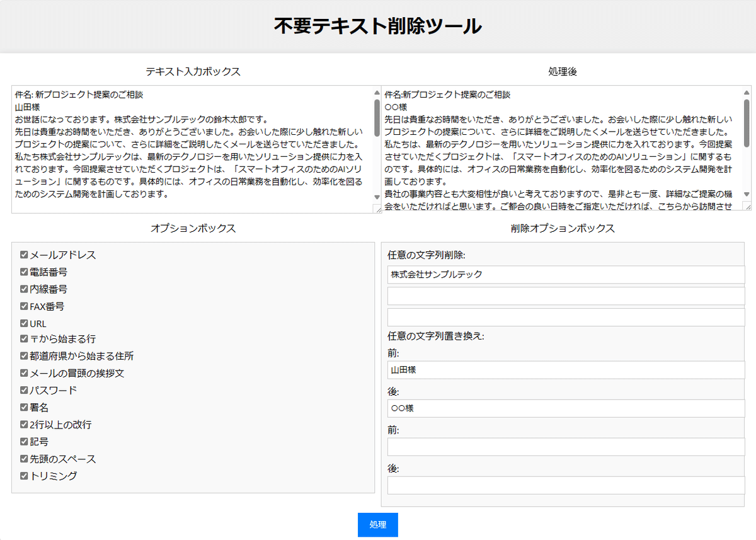The width and height of the screenshot is (756, 540).
Task: Disable the 記号 option
Action: pos(24,441)
